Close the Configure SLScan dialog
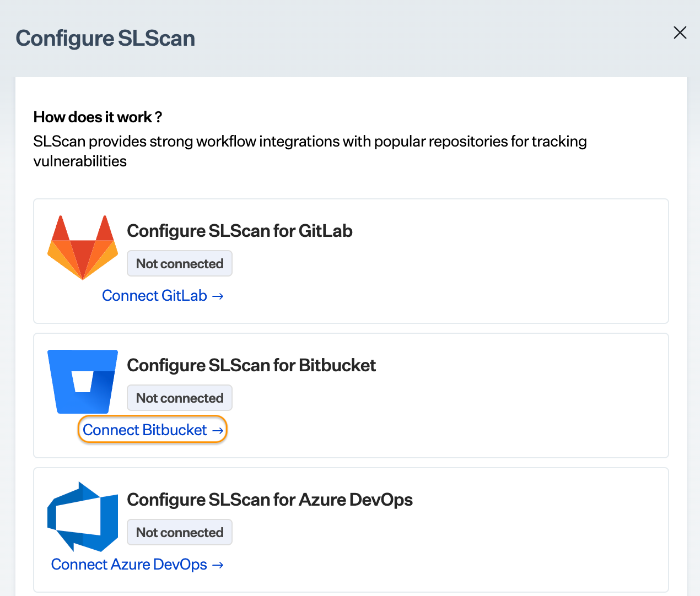 [680, 32]
